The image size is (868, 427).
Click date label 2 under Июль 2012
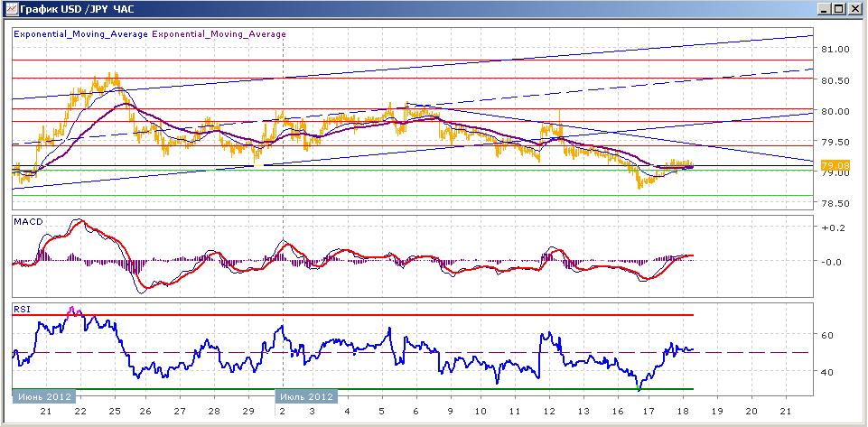[x=283, y=412]
